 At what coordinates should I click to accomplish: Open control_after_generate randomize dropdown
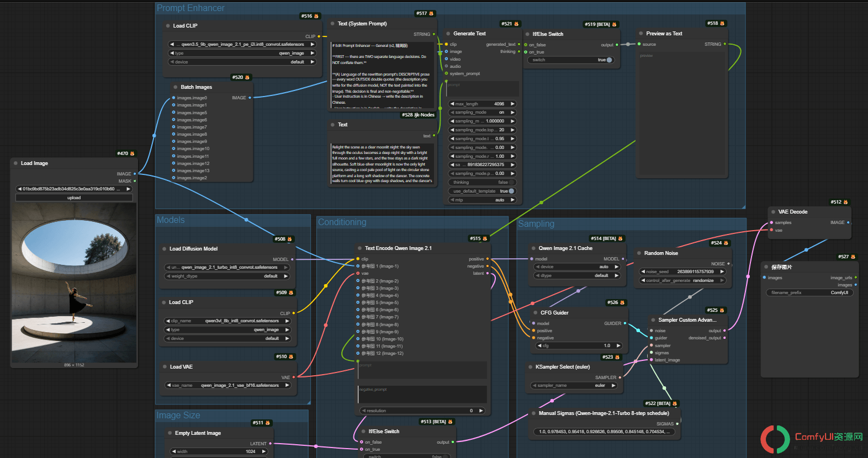pos(682,280)
